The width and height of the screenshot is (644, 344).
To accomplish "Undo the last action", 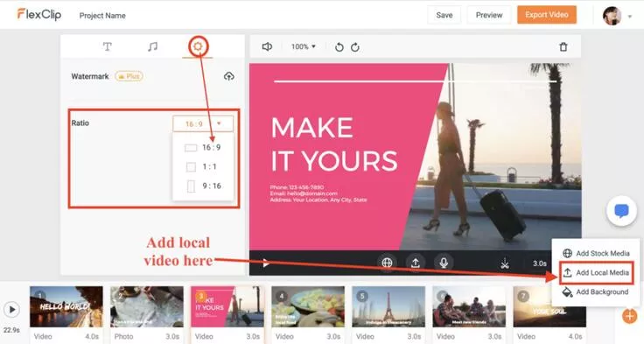I will (x=339, y=47).
